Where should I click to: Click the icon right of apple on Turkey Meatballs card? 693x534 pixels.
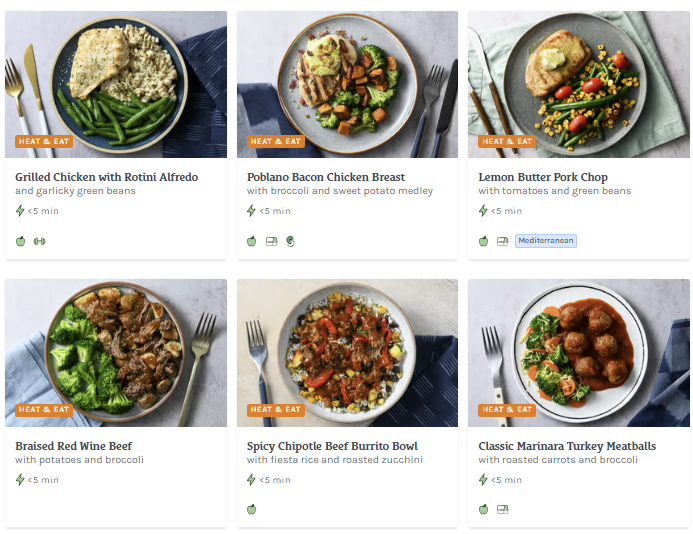pos(502,509)
